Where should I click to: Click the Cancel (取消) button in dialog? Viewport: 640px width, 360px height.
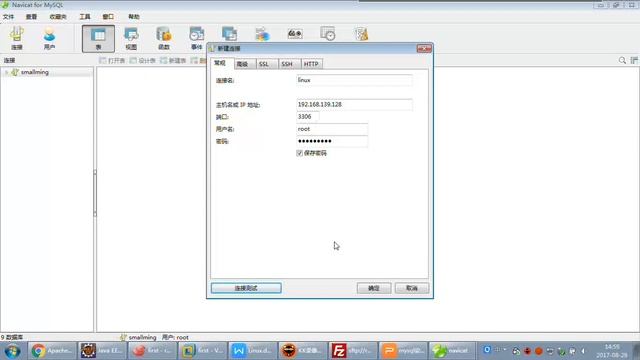[412, 288]
